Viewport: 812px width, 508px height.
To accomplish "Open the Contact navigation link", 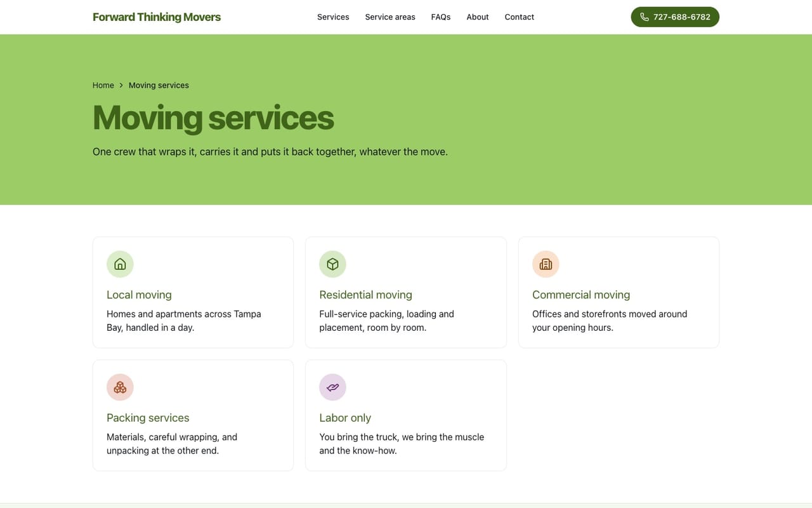I will click(x=520, y=17).
